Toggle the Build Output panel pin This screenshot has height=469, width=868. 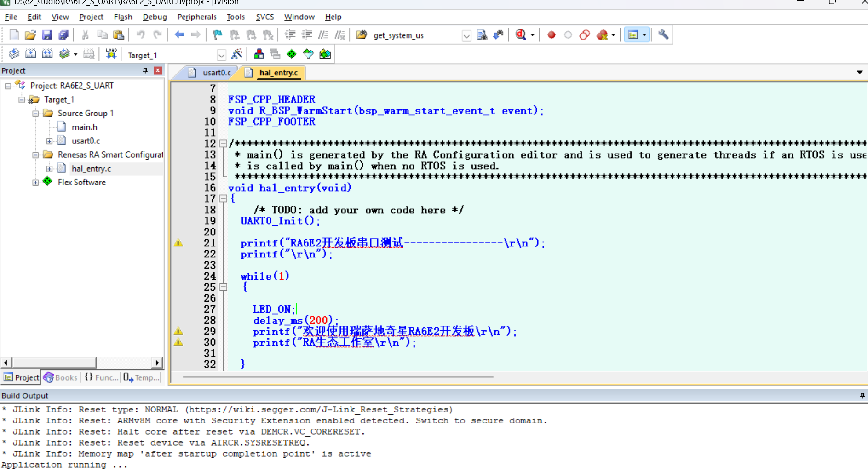862,395
